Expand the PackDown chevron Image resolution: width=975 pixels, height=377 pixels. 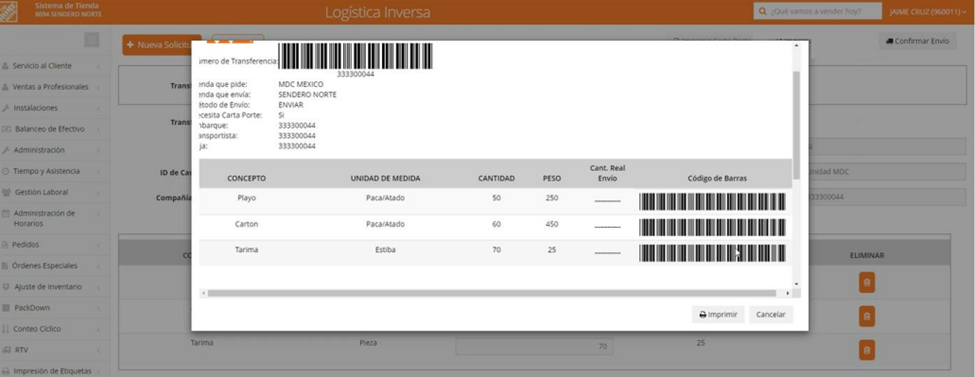(x=98, y=309)
